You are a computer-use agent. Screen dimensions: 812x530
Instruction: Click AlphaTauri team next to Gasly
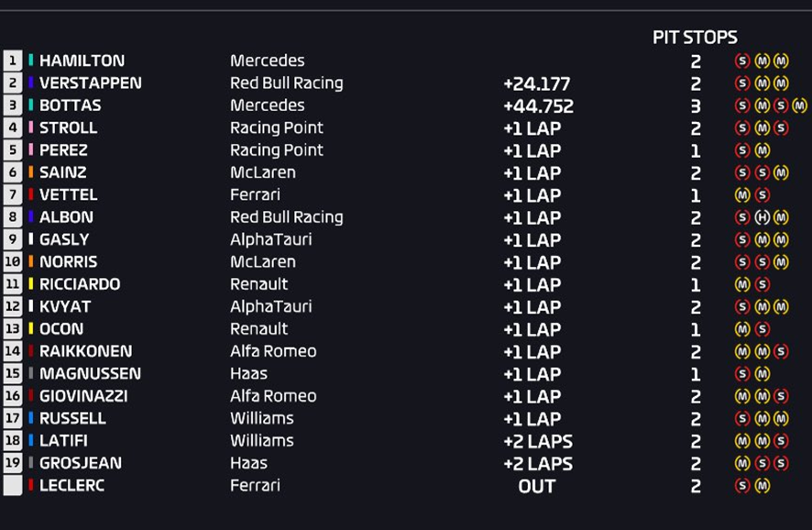click(x=271, y=239)
